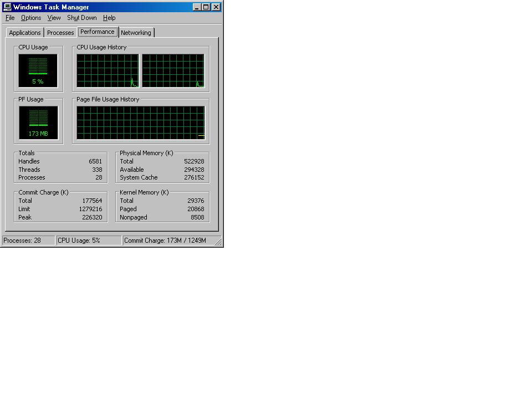532x399 pixels.
Task: Switch to the Networking tab
Action: (x=136, y=33)
